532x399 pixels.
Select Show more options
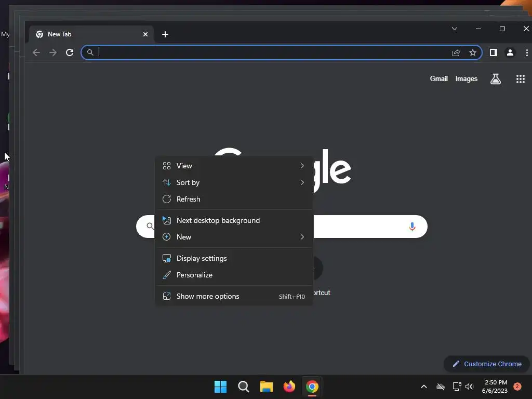pos(234,297)
